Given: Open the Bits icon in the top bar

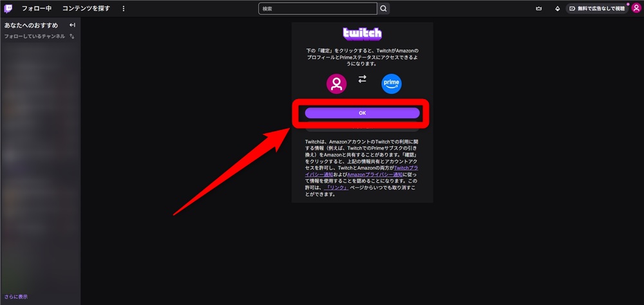Looking at the screenshot, I should click(557, 8).
